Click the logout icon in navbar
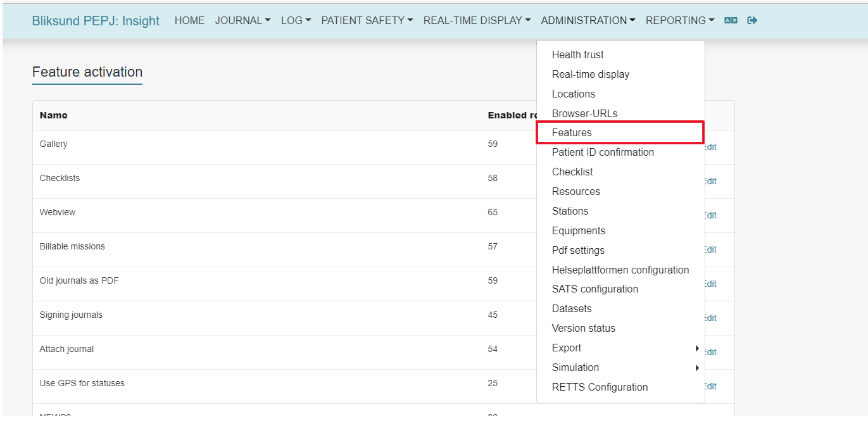Viewport: 868px width, 421px height. [752, 20]
